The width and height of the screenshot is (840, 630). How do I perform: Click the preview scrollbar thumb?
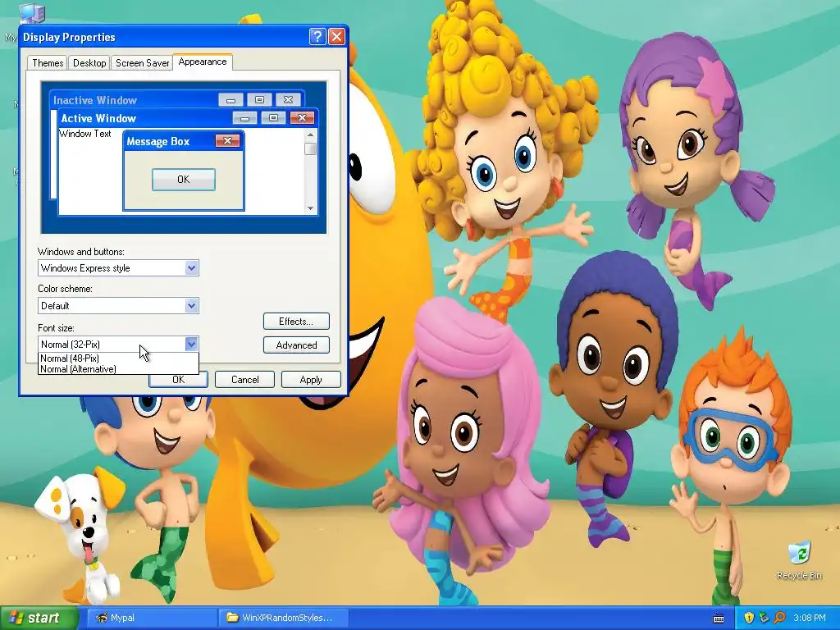tap(310, 148)
